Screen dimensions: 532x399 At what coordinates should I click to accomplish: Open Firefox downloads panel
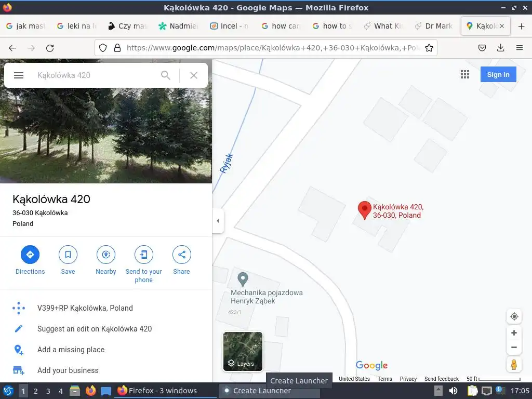click(500, 48)
